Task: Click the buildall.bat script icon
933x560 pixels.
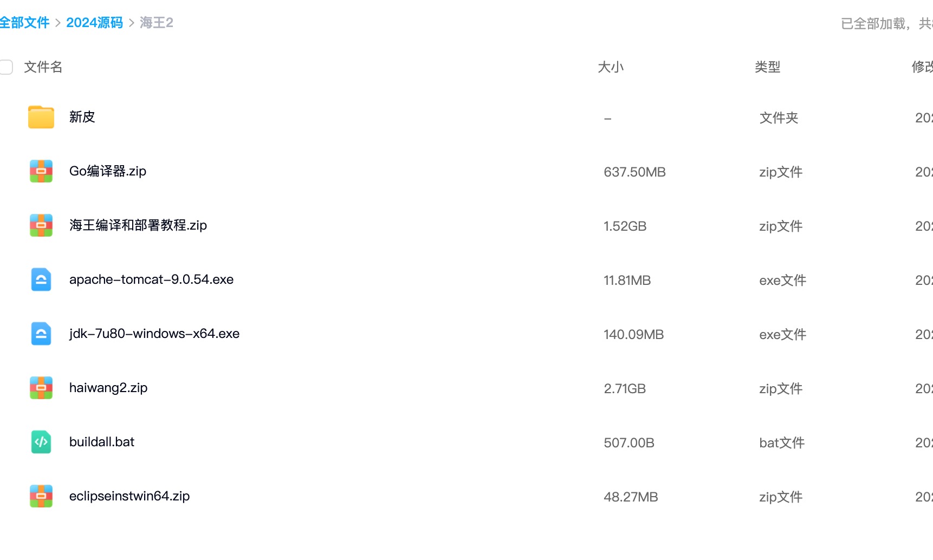Action: 41,442
